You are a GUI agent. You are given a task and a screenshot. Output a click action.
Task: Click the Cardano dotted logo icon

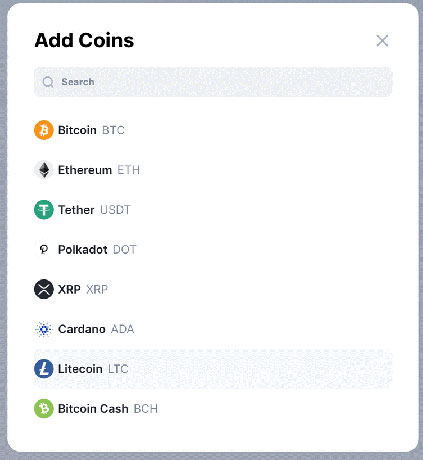[x=44, y=329]
